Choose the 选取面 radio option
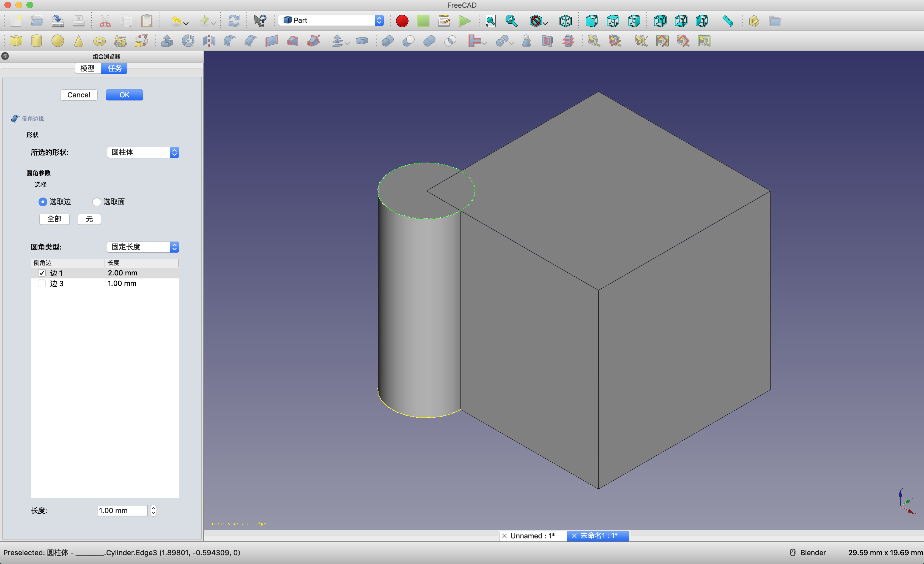This screenshot has height=564, width=924. (x=97, y=202)
